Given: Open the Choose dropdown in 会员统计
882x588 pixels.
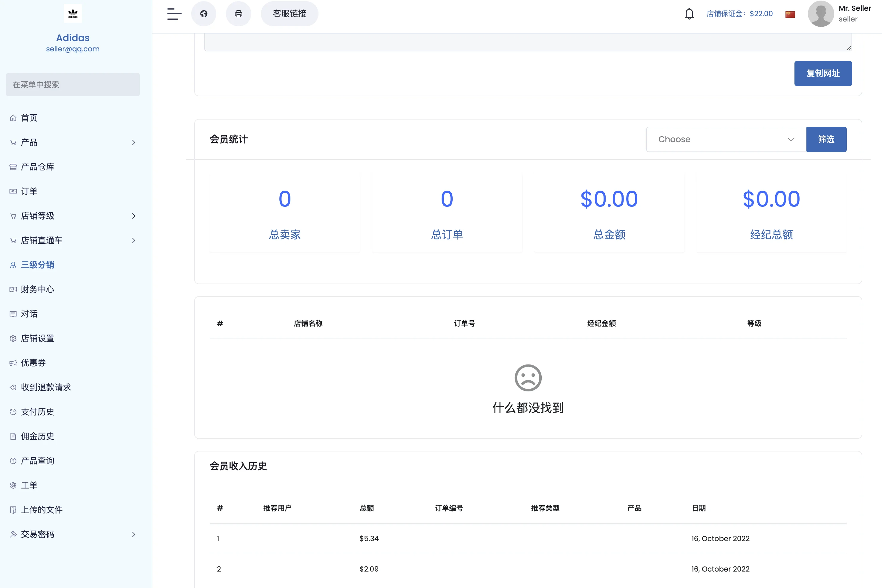Looking at the screenshot, I should (726, 140).
